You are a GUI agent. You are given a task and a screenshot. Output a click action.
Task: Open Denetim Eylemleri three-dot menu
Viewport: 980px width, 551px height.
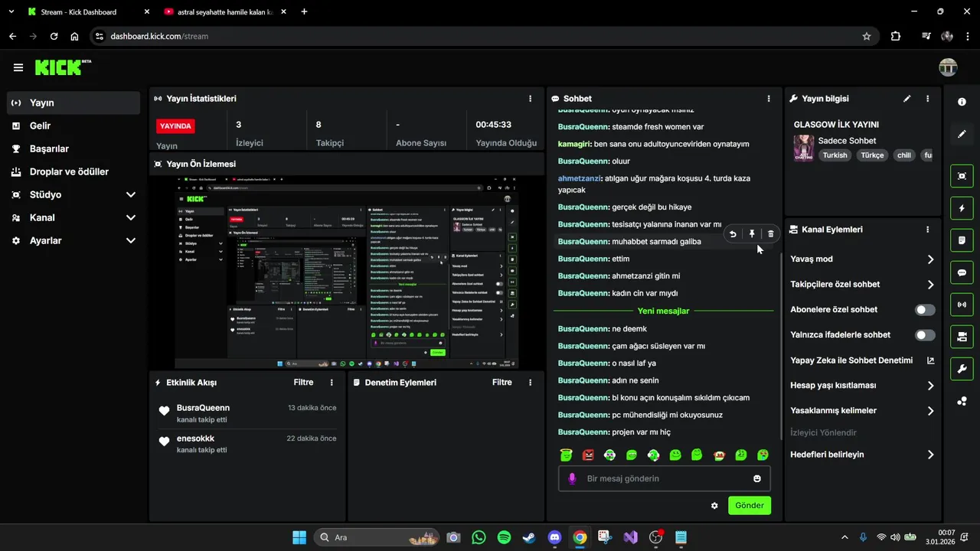[x=531, y=383]
